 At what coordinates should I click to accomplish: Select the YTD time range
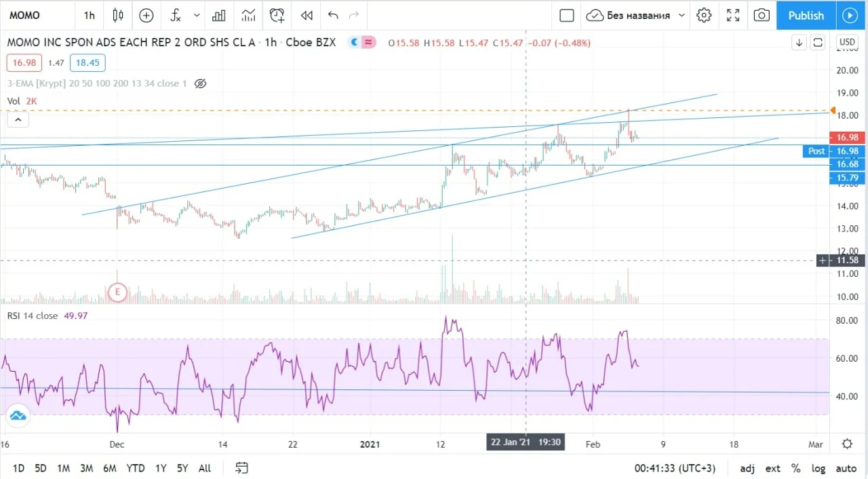[135, 468]
